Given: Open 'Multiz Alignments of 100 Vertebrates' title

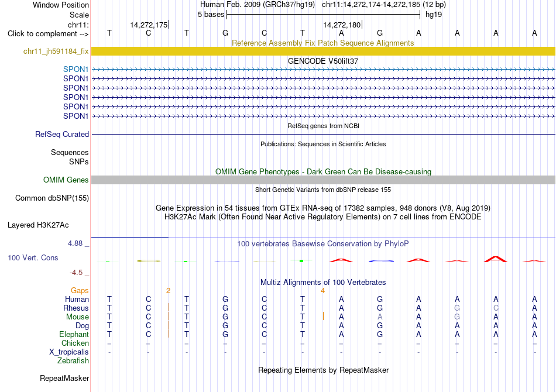Looking at the screenshot, I should 323,283.
